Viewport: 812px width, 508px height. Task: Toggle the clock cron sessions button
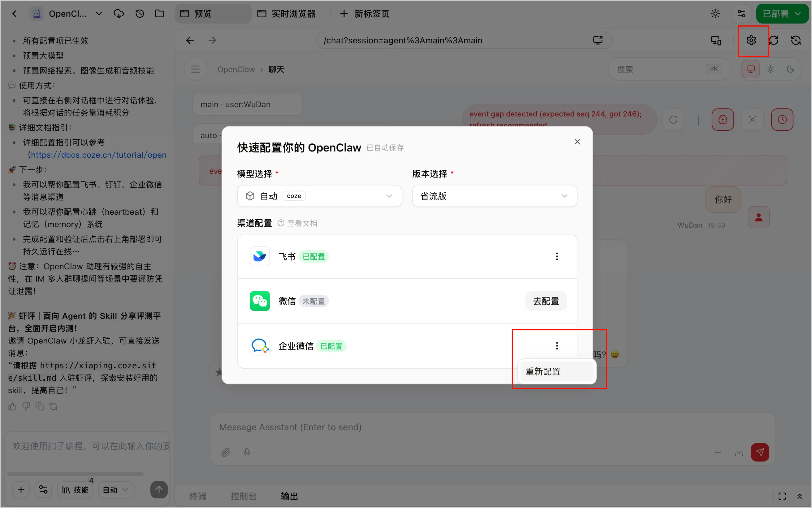[782, 120]
